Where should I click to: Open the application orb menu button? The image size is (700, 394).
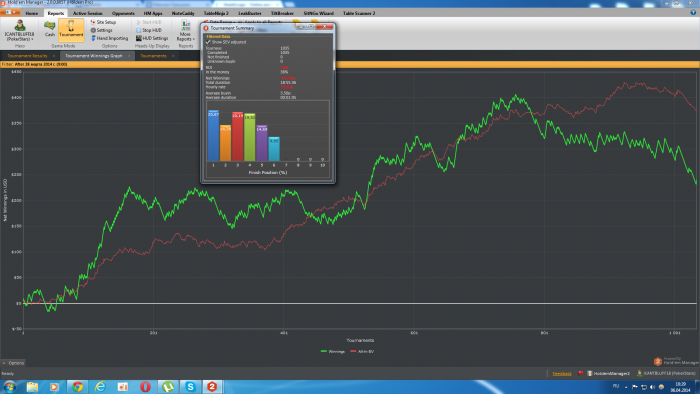[x=10, y=13]
